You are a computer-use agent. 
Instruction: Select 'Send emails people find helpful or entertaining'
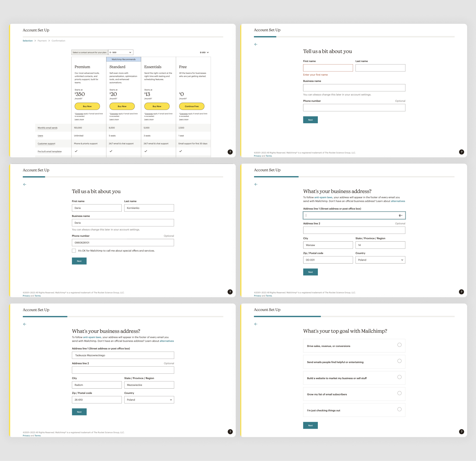[399, 361]
